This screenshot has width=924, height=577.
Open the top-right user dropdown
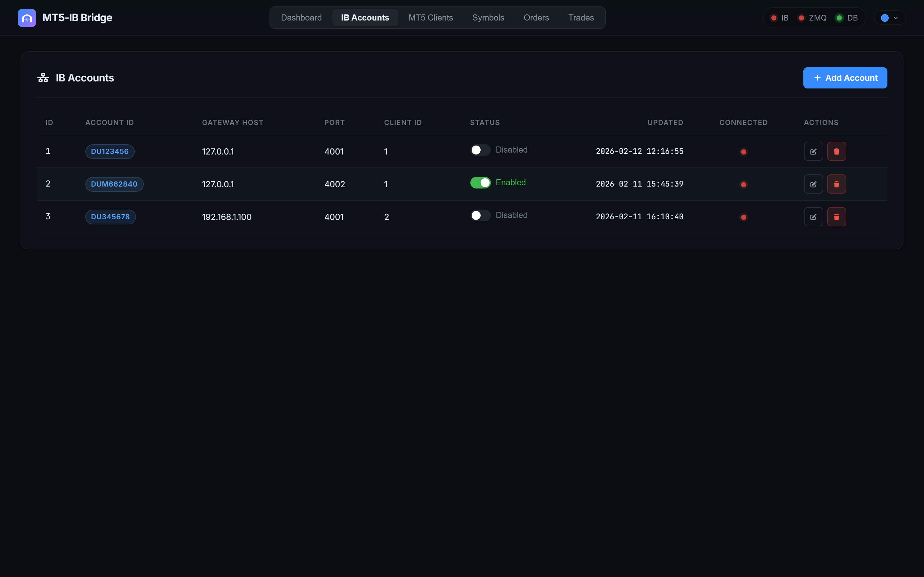pos(889,18)
